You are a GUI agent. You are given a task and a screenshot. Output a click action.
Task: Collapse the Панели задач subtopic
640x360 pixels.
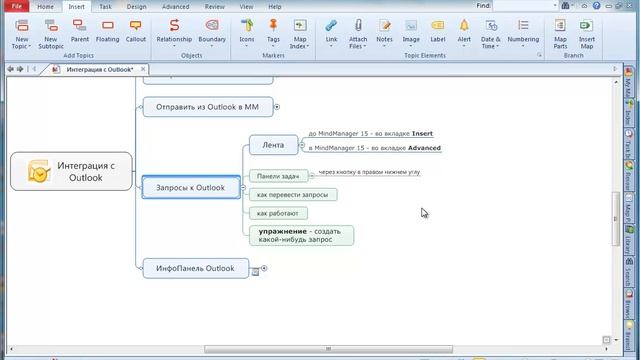point(312,176)
